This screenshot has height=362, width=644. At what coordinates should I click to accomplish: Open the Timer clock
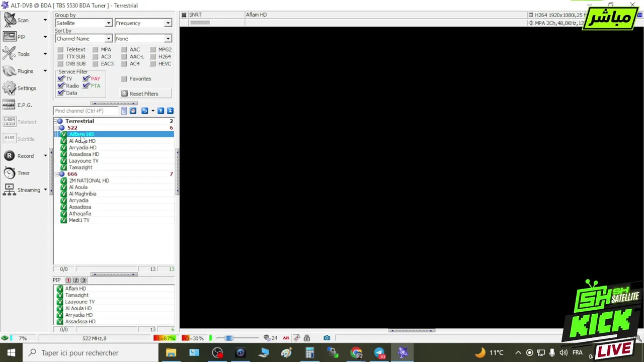pos(17,173)
